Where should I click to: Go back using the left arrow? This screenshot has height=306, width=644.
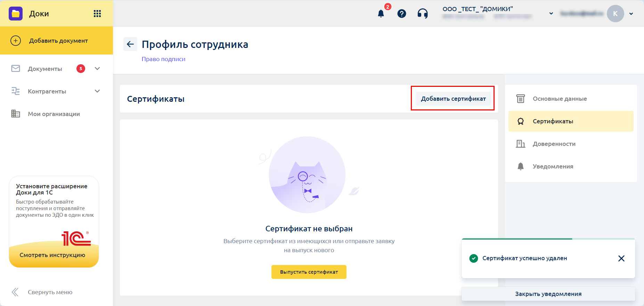[x=130, y=44]
